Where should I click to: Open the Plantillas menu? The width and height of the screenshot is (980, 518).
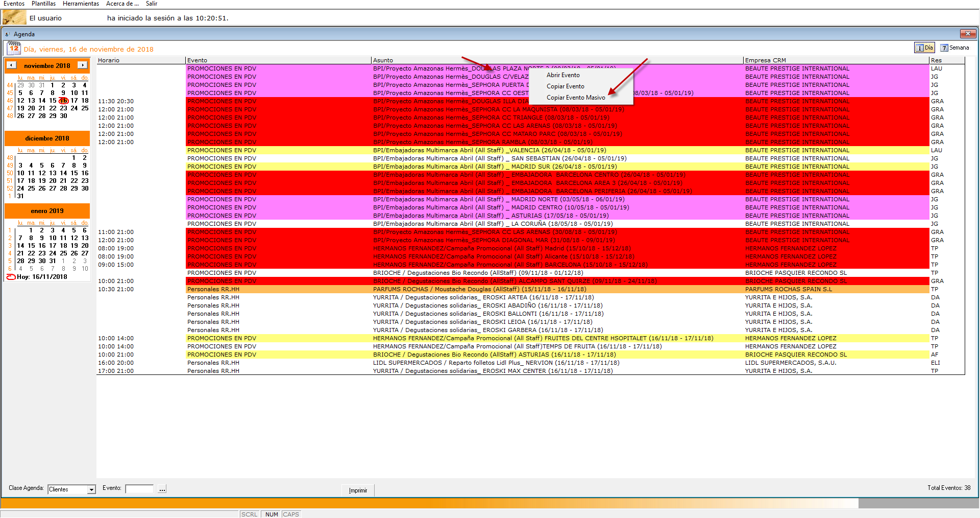pos(43,4)
